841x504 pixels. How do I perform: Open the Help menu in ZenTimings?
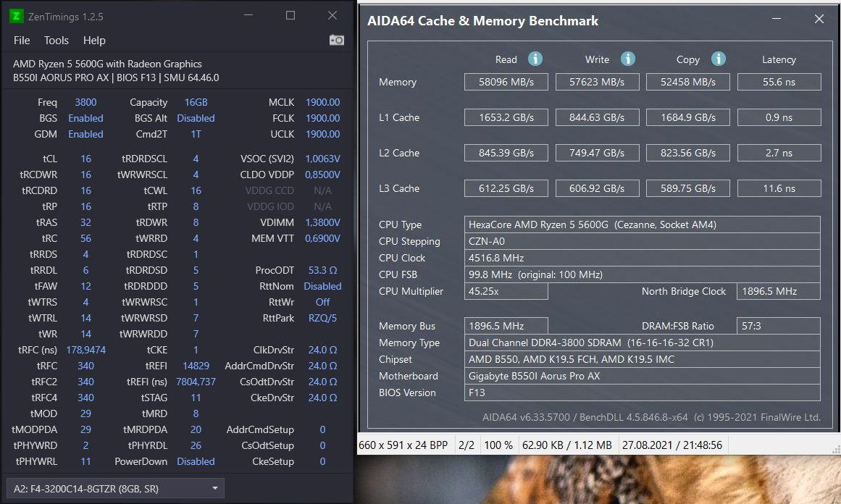click(94, 41)
